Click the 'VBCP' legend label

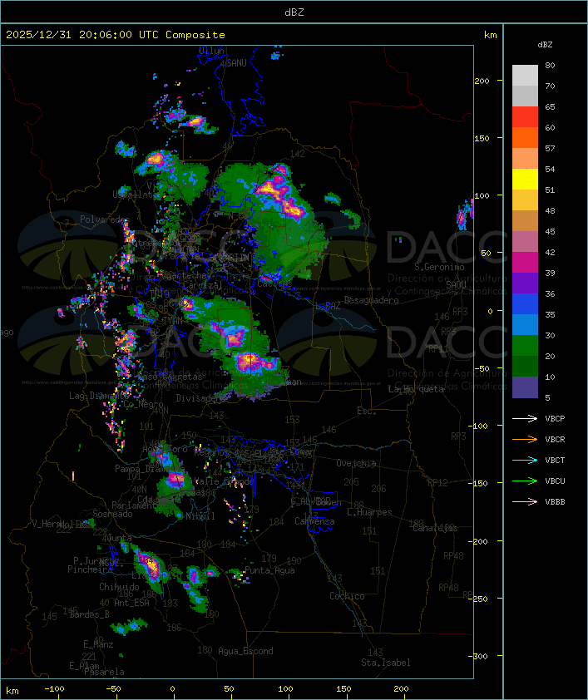tap(555, 418)
